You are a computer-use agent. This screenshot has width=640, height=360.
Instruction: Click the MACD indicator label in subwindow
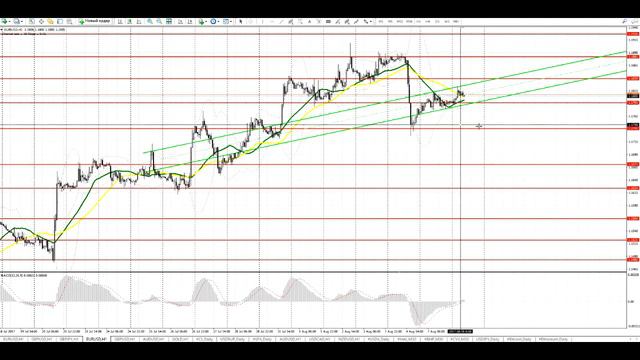[24, 276]
